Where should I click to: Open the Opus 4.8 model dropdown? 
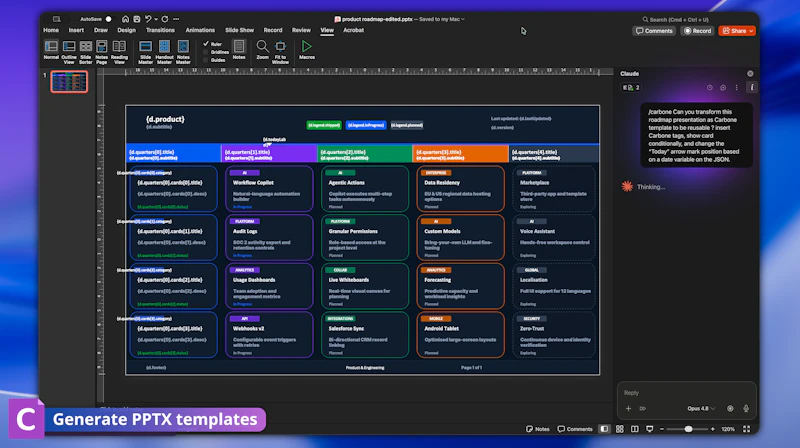(701, 408)
